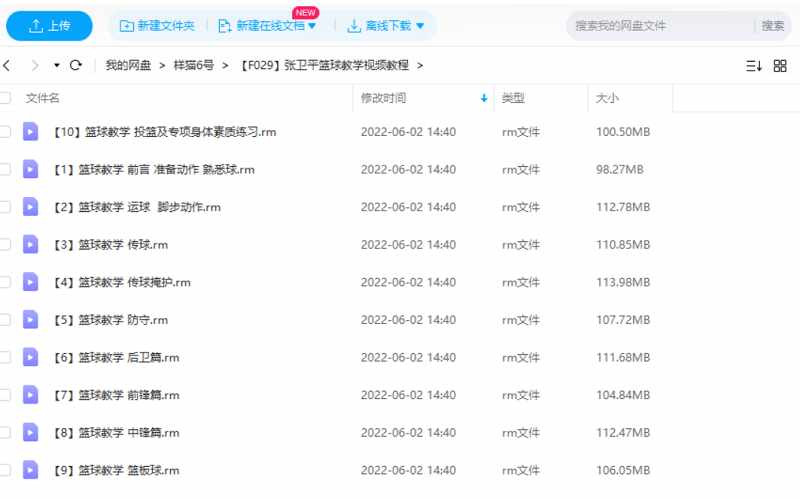Toggle the select-all checkbox in the header
This screenshot has width=800, height=499.
(5, 98)
